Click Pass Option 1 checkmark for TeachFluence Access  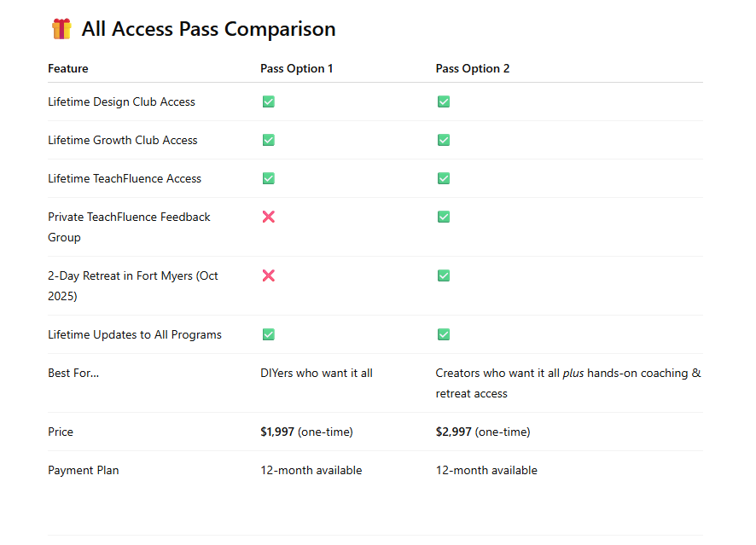click(x=269, y=178)
